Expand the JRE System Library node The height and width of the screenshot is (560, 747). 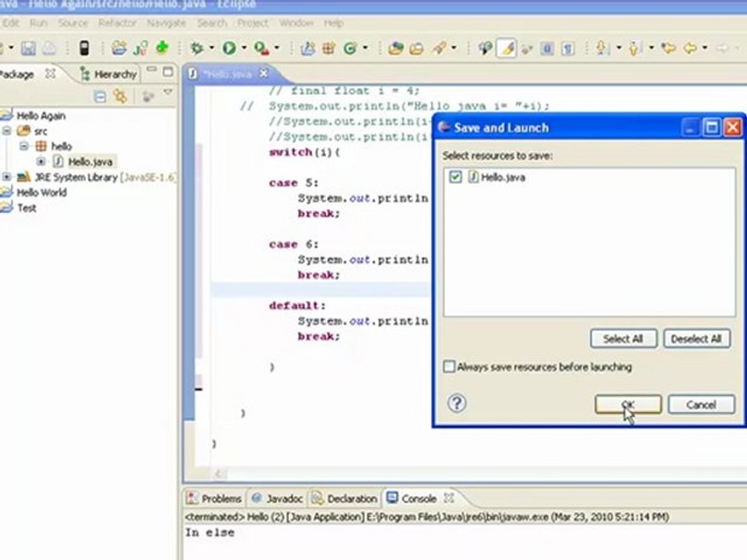(x=7, y=177)
